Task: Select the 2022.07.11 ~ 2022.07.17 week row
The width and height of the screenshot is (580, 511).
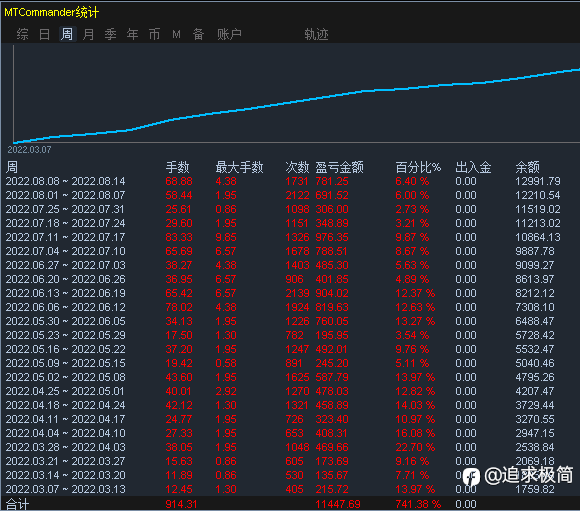Action: (x=290, y=237)
